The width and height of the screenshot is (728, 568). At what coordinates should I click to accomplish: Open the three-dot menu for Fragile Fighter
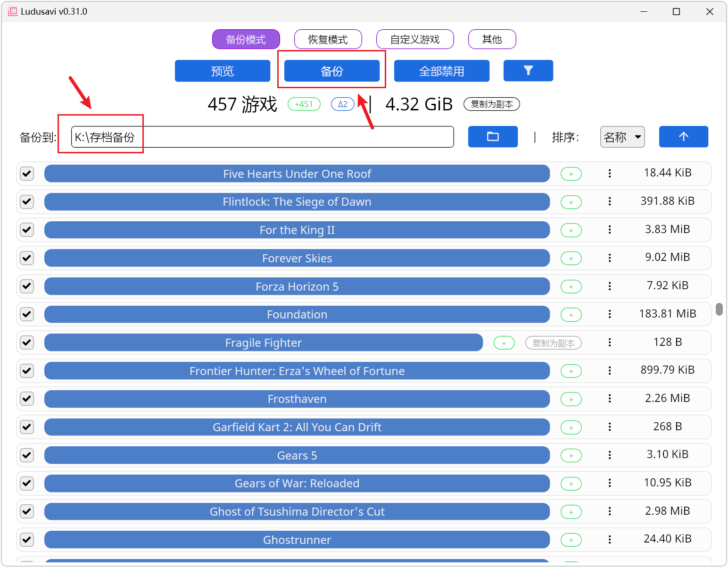(610, 342)
